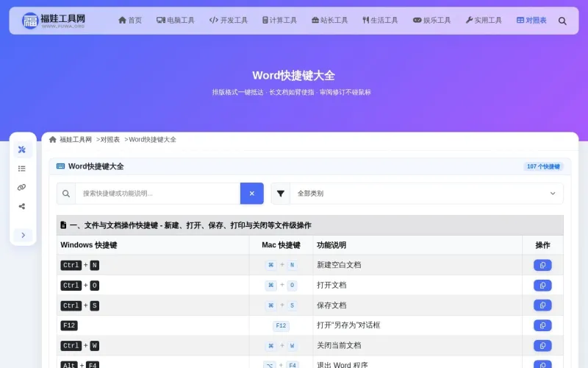Copy the 保存文档 shortcut
588x368 pixels.
tap(542, 305)
